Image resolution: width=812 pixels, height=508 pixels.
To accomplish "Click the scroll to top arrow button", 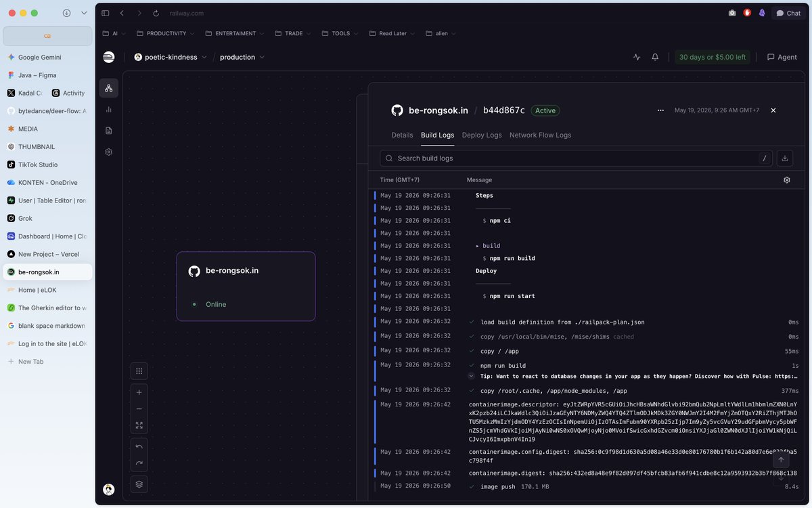I will click(x=781, y=459).
